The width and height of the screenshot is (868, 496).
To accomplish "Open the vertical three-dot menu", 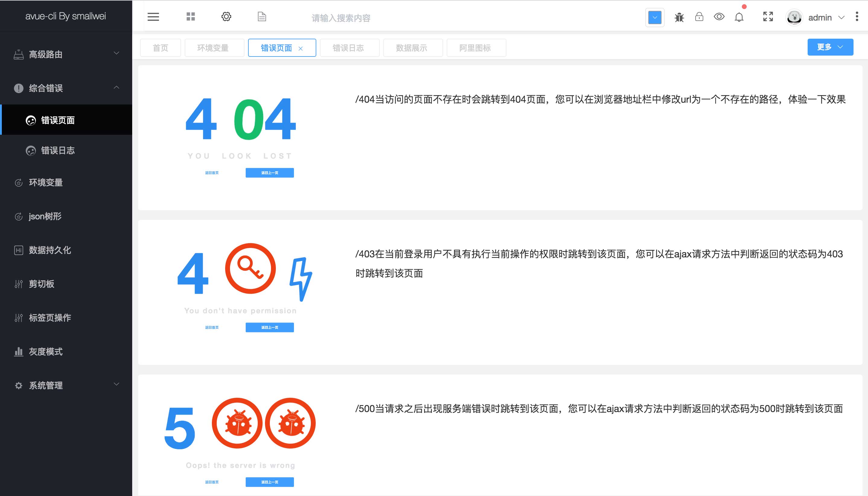I will point(857,17).
